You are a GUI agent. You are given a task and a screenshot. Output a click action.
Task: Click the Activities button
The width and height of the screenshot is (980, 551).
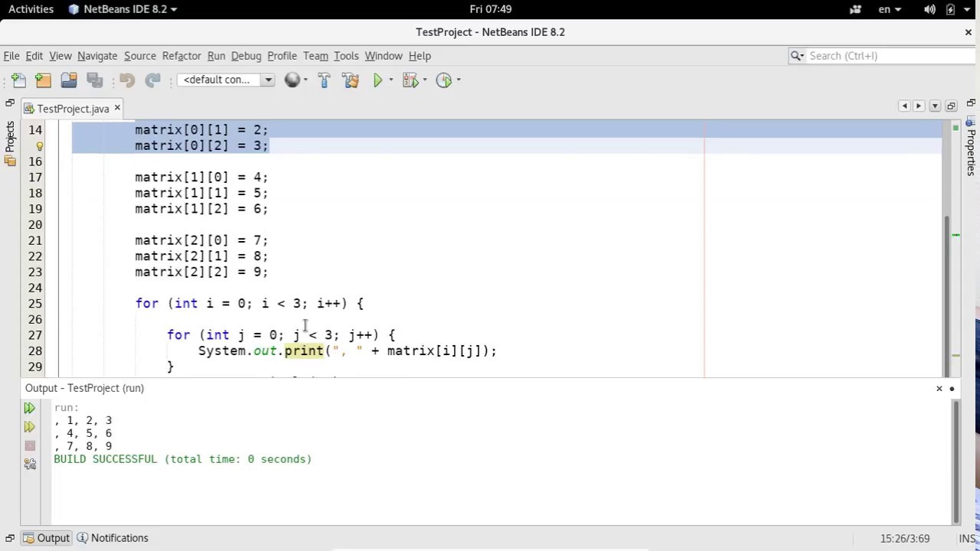tap(31, 9)
